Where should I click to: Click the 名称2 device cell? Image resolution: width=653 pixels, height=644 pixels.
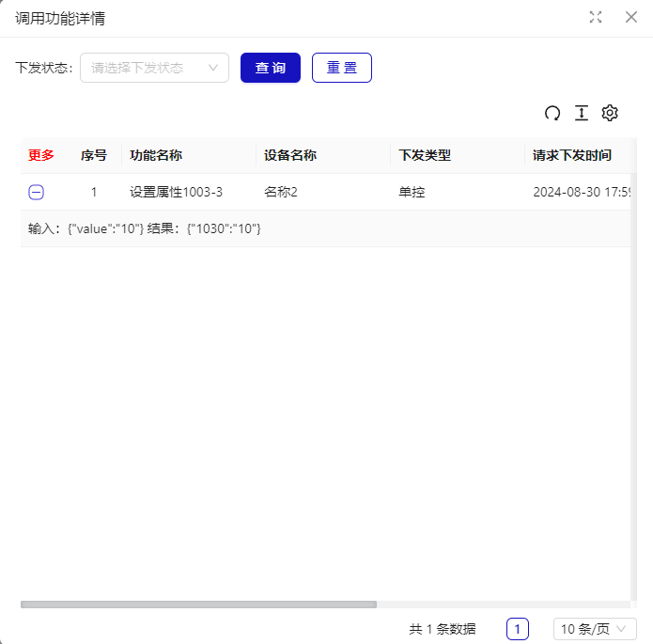[x=281, y=192]
